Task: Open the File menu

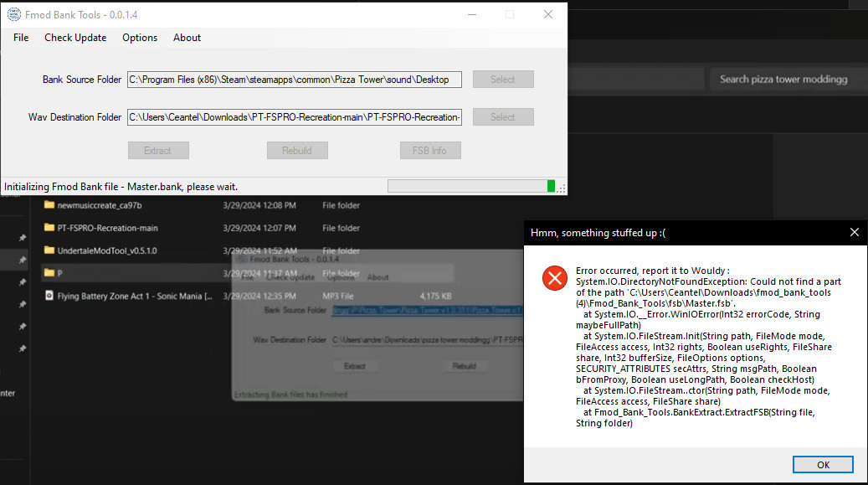Action: [x=20, y=38]
